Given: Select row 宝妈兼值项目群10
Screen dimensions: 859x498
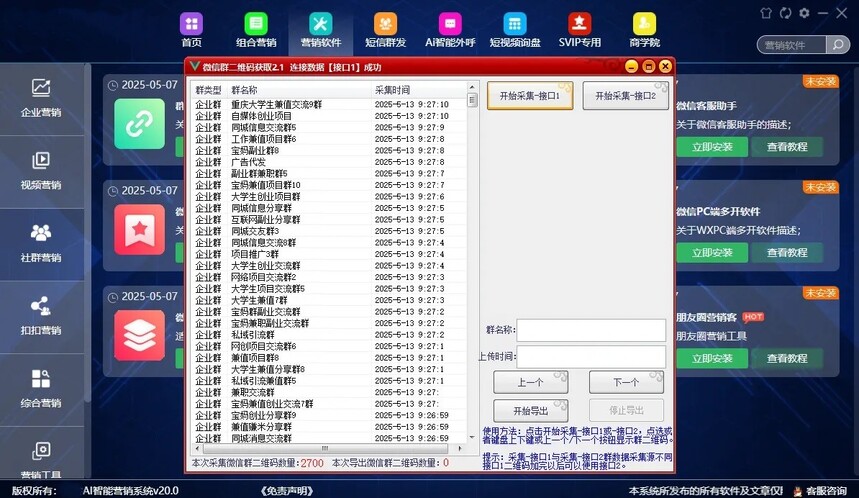Looking at the screenshot, I should (x=329, y=185).
